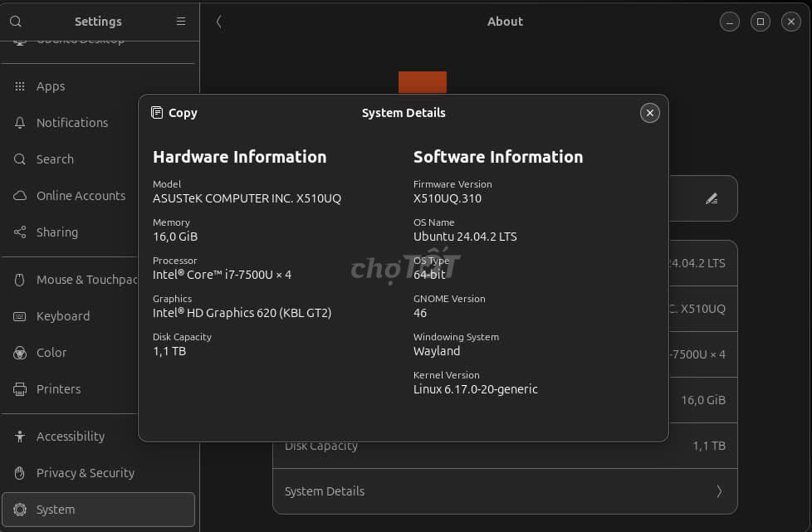812x532 pixels.
Task: Open the Settings search icon
Action: coord(16,22)
